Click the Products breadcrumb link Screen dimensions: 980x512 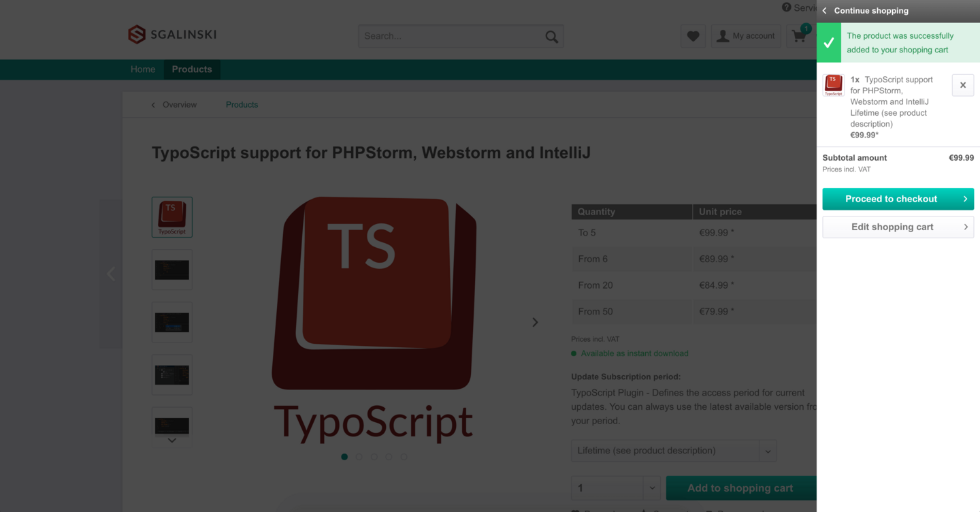(242, 105)
